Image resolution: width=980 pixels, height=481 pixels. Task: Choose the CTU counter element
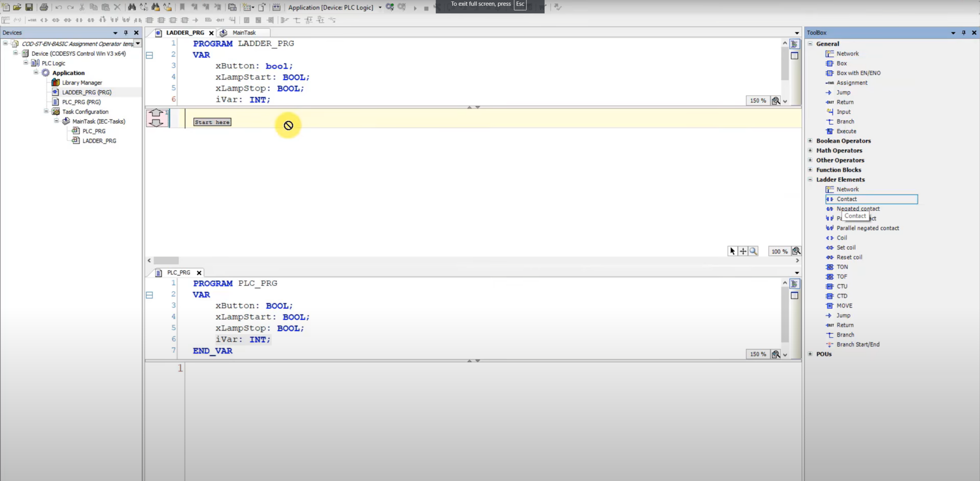(x=842, y=286)
